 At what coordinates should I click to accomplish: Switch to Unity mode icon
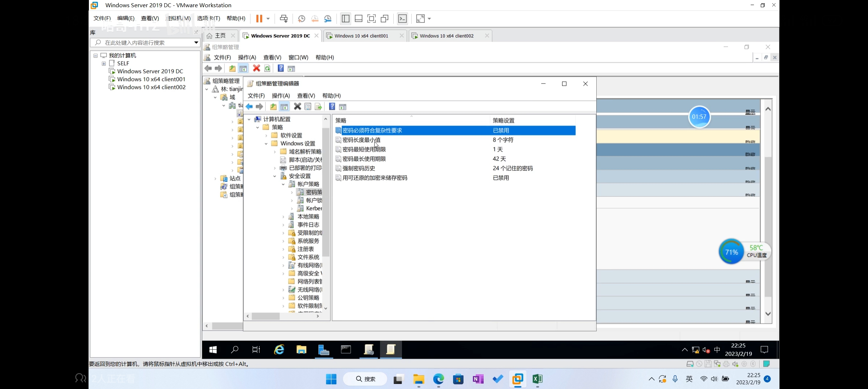[384, 18]
